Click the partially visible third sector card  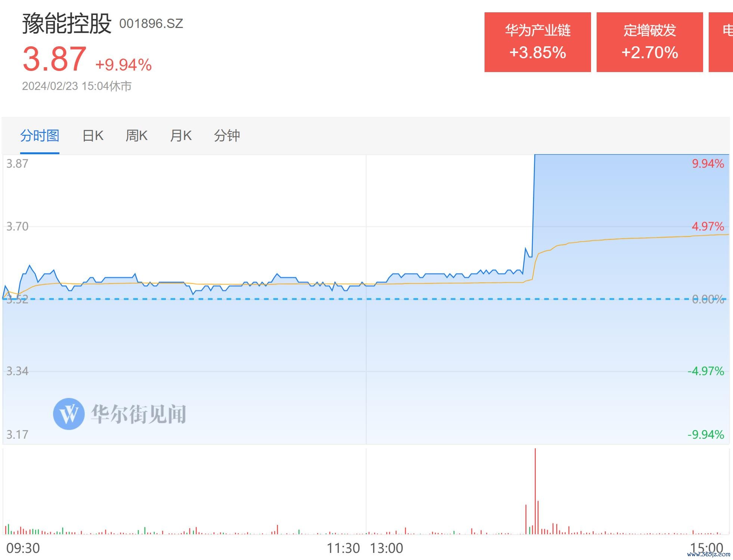tap(721, 42)
